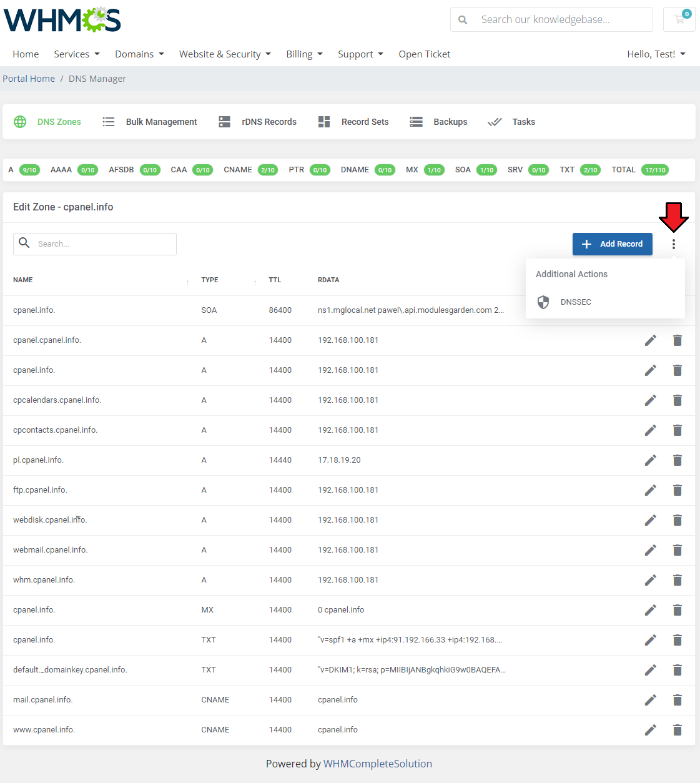
Task: Edit the mail.cpanel.info. CNAME record
Action: (x=651, y=700)
